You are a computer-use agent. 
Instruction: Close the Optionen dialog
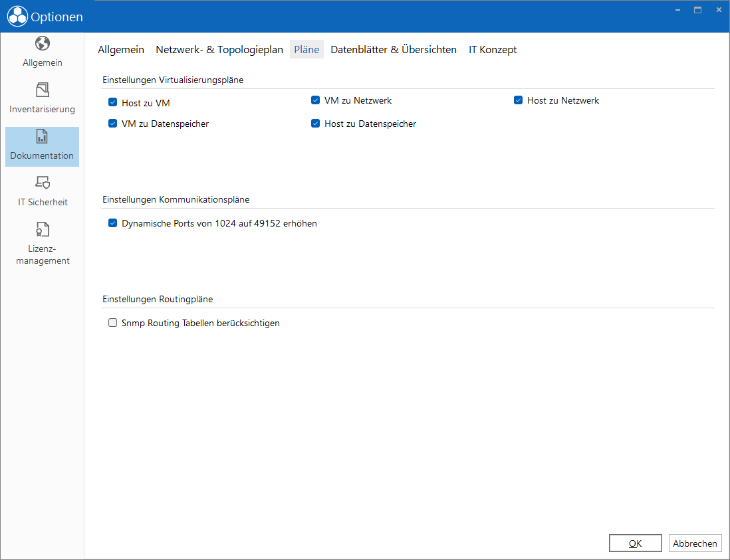(x=718, y=10)
